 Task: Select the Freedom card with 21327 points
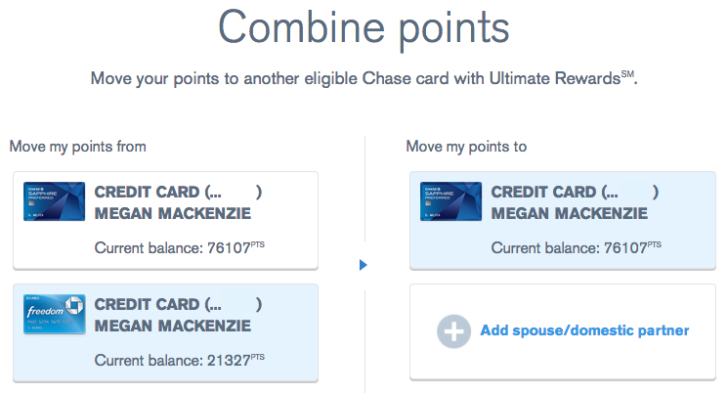[x=166, y=333]
